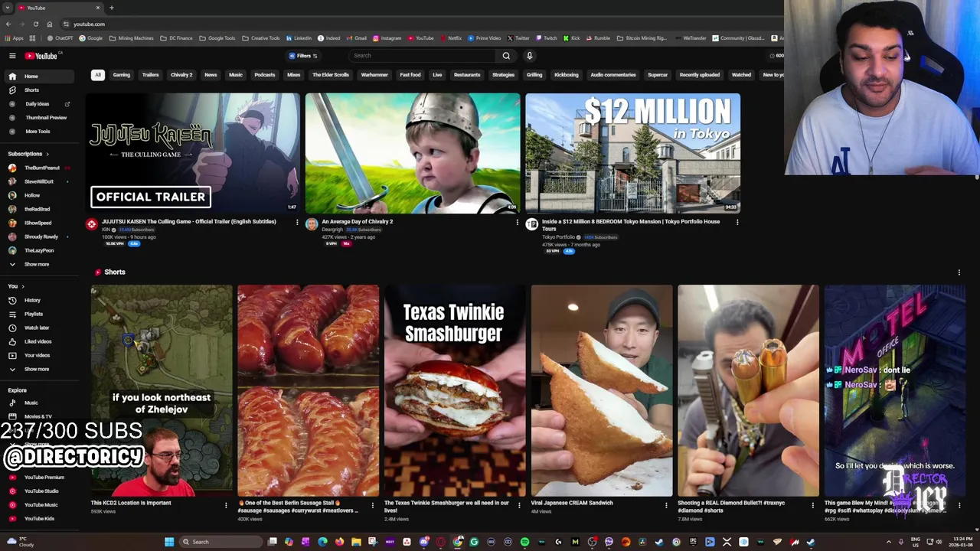Viewport: 980px width, 551px height.
Task: Open Mining Machines bookmark folder
Action: (x=131, y=38)
